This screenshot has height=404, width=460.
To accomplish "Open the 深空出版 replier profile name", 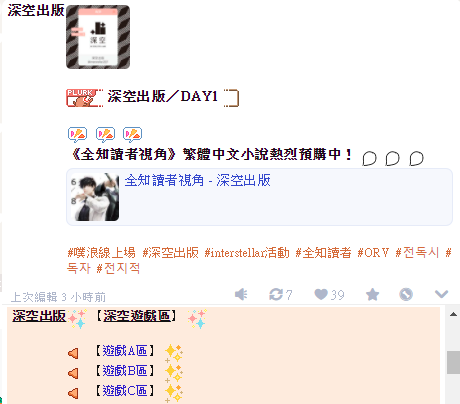I will 39,316.
